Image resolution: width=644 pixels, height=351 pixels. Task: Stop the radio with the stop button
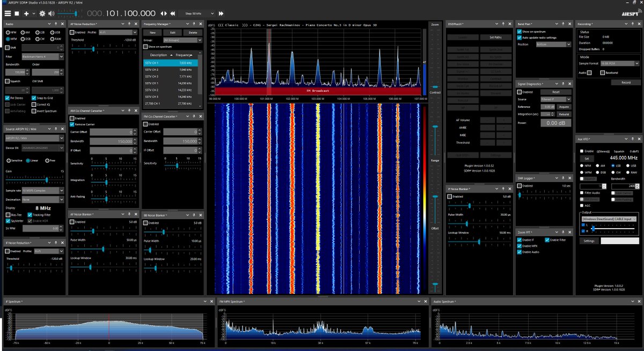click(x=17, y=13)
